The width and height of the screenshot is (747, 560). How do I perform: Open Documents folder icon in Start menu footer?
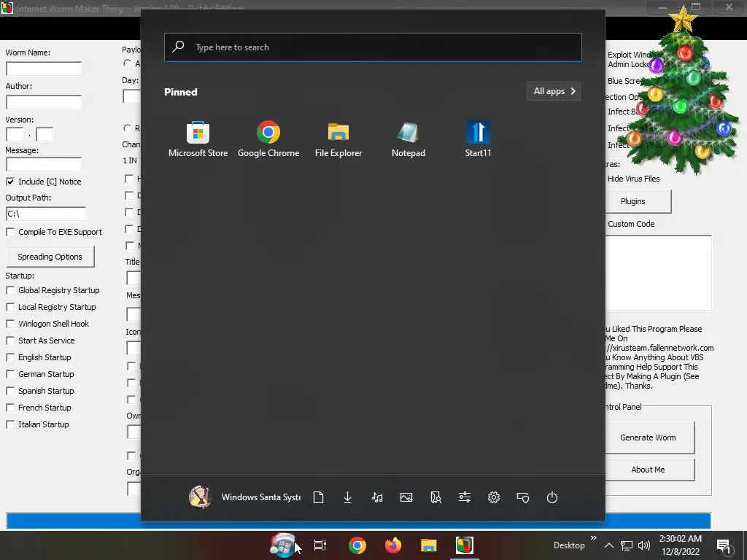click(318, 497)
